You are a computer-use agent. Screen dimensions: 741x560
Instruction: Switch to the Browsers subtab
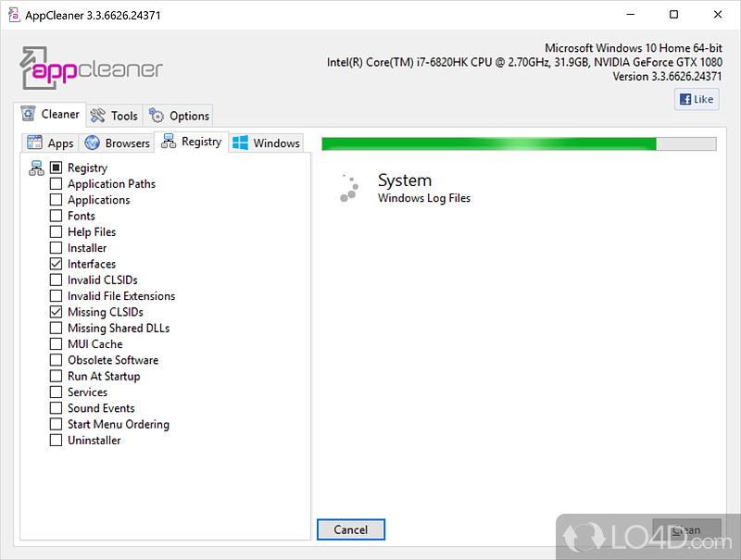pos(117,143)
